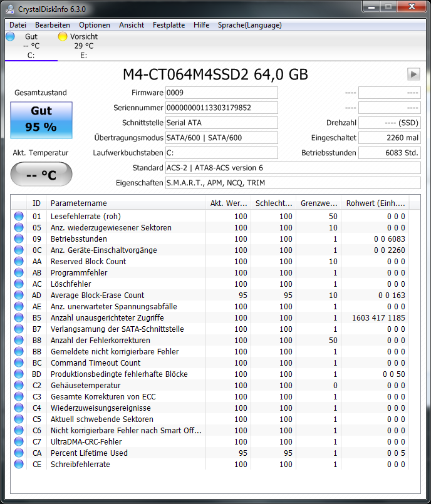431x504 pixels.
Task: Open the Bearbeiten menu
Action: pos(53,25)
